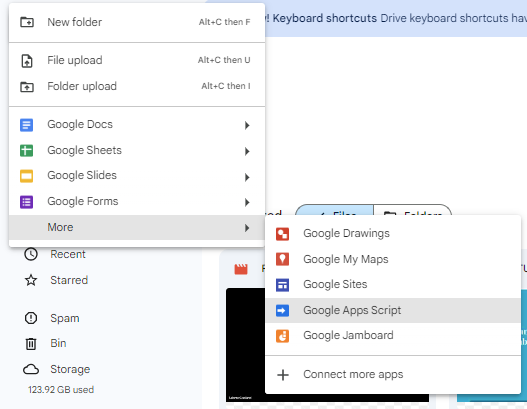Screen dimensions: 527x409
Task: Click the Starred star icon
Action: click(31, 280)
